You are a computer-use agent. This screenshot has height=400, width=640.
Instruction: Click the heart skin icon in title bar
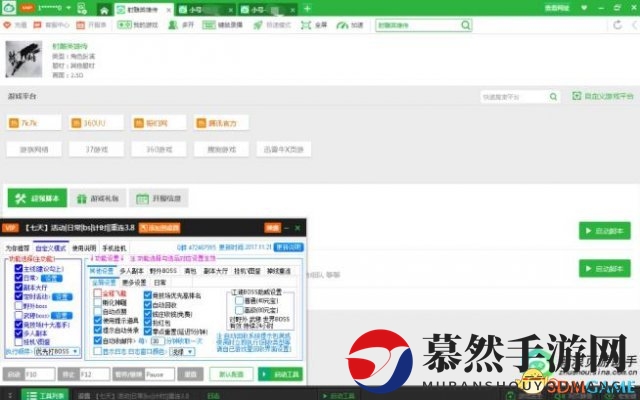tap(584, 8)
